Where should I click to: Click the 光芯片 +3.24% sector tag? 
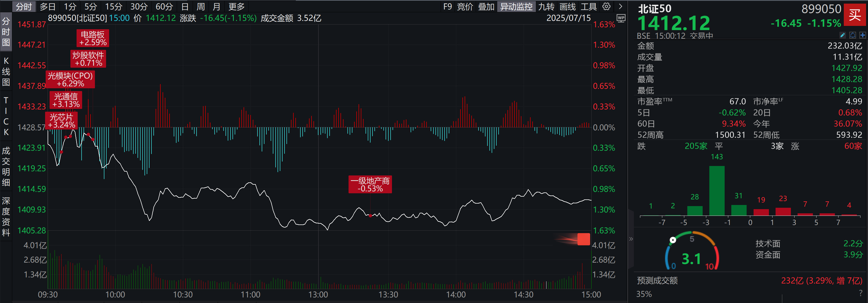tap(61, 121)
